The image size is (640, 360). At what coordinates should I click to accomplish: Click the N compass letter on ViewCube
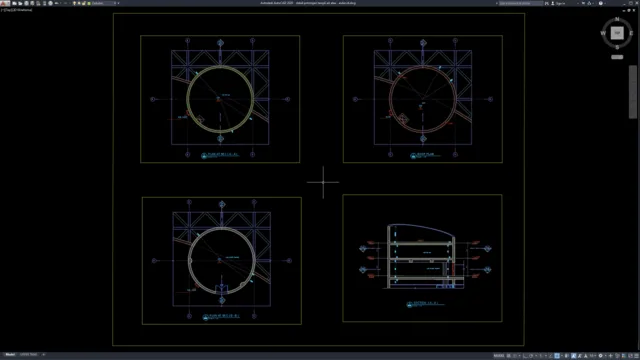[x=617, y=19]
